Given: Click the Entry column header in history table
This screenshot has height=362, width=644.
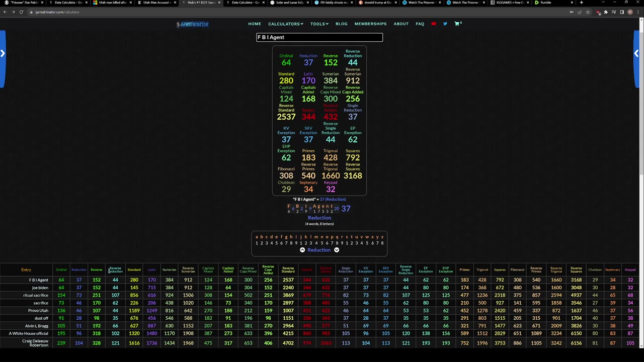Looking at the screenshot, I should point(26,270).
